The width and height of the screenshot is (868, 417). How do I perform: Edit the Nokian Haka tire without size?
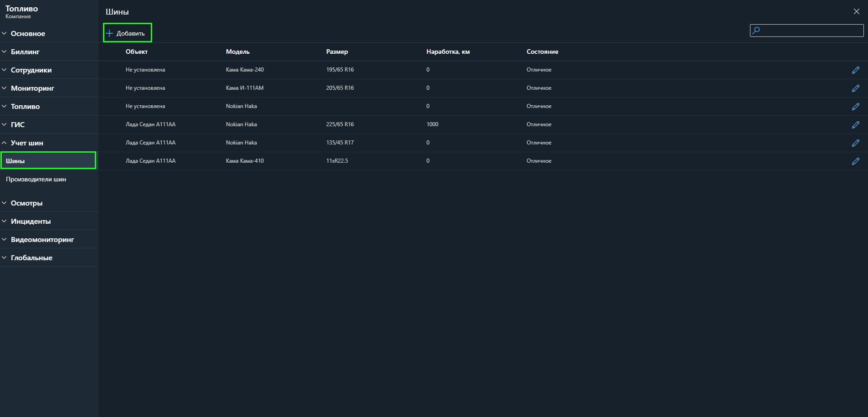[x=855, y=107]
